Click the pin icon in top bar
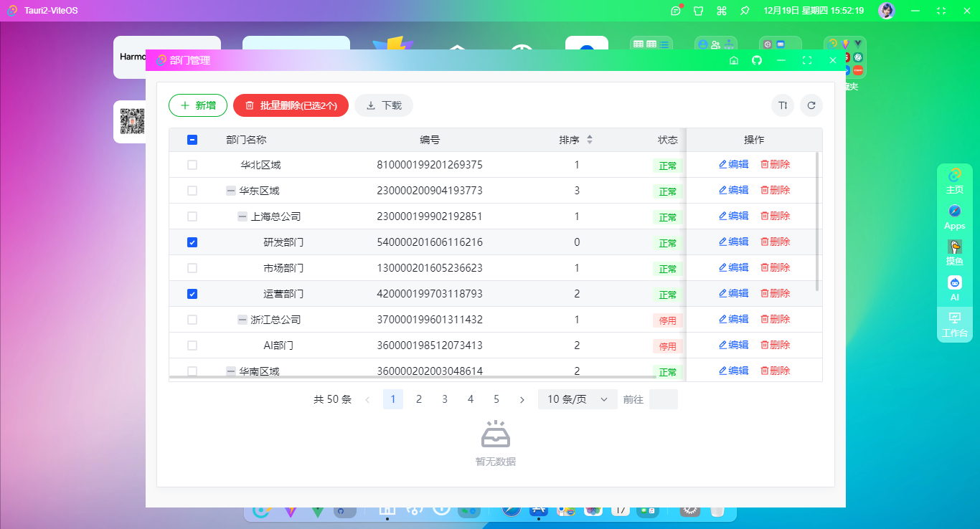 [x=745, y=11]
